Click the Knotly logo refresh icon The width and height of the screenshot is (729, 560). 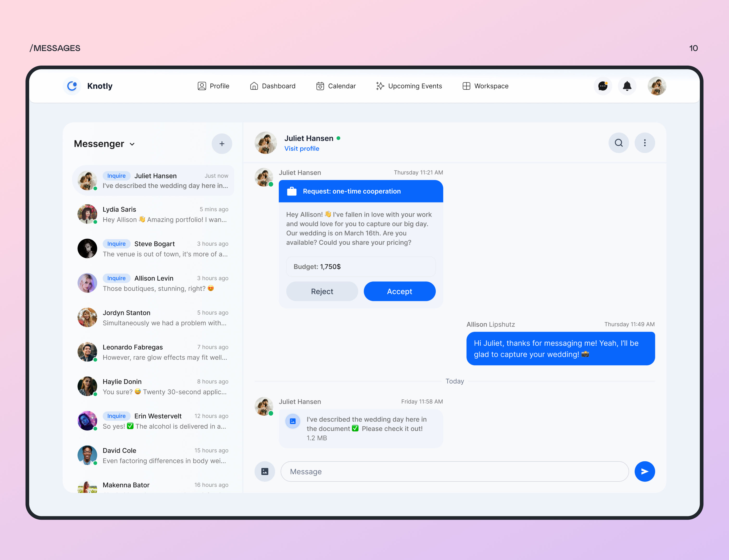pos(72,86)
